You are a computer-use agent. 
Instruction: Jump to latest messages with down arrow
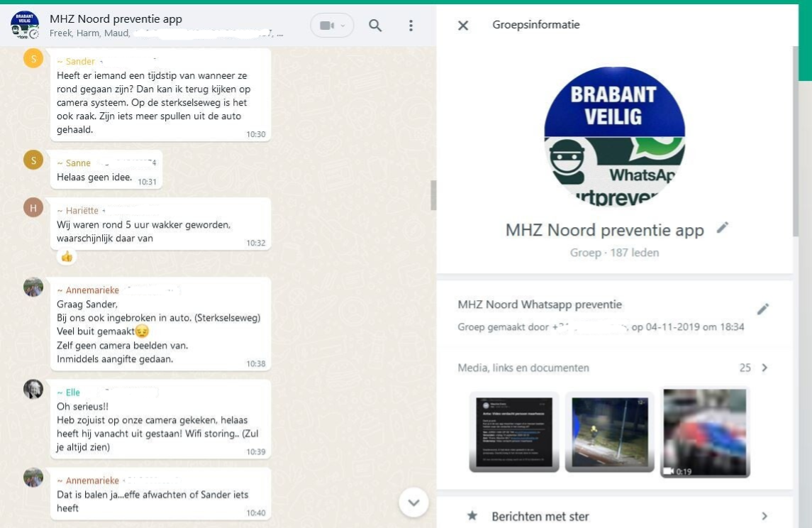click(x=413, y=502)
